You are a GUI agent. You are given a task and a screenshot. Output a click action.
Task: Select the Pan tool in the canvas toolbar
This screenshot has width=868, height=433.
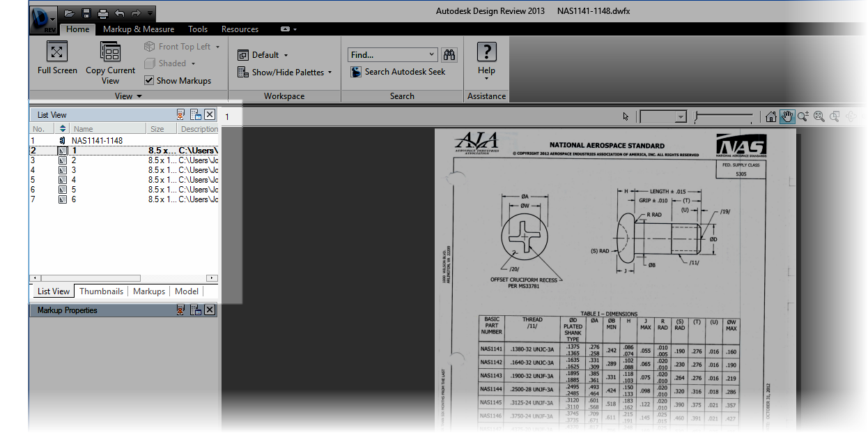coord(787,116)
